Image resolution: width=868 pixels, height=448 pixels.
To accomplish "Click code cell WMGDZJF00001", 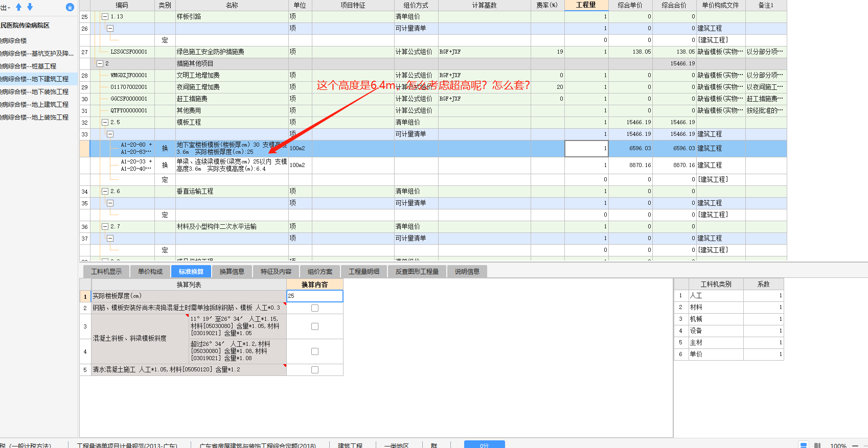I will click(x=129, y=76).
